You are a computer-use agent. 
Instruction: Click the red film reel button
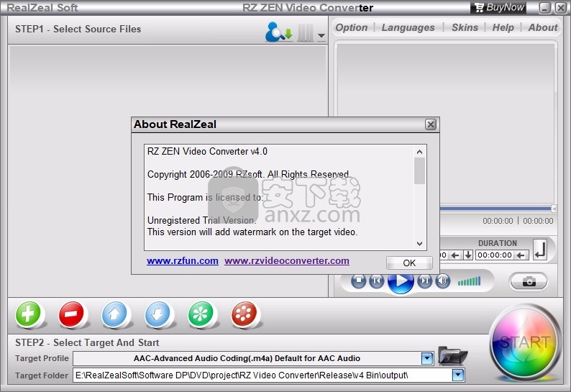coord(244,314)
